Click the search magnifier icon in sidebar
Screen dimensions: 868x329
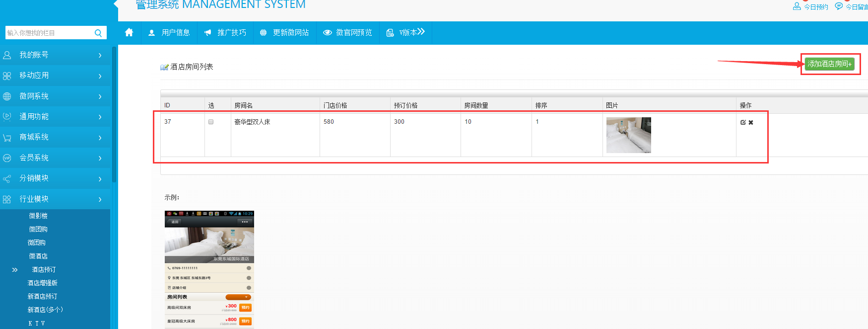98,33
